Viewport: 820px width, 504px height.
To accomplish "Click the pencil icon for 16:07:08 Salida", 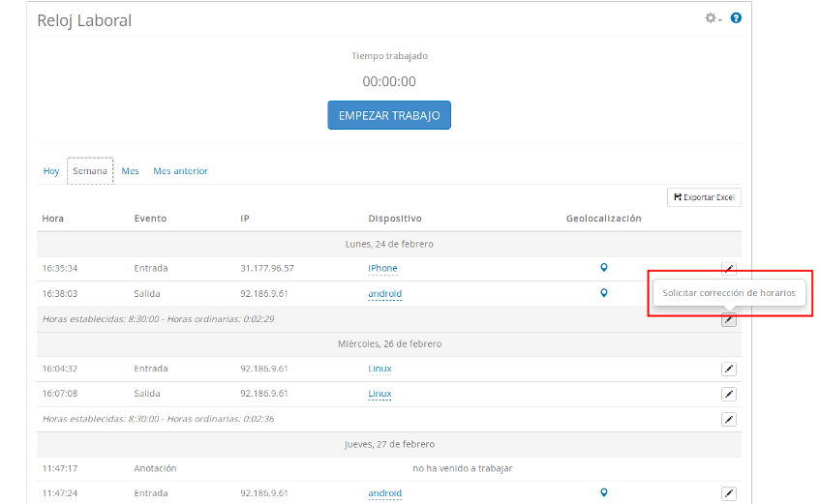I will (729, 394).
